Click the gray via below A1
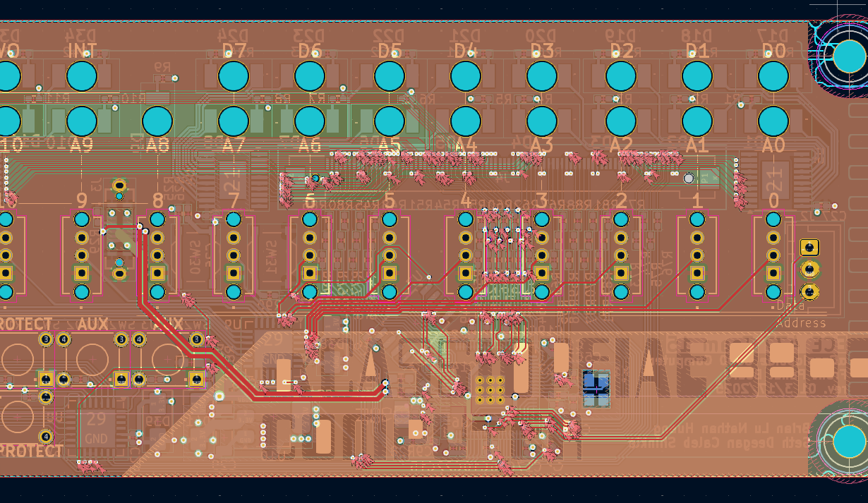The width and height of the screenshot is (868, 503). 689,178
